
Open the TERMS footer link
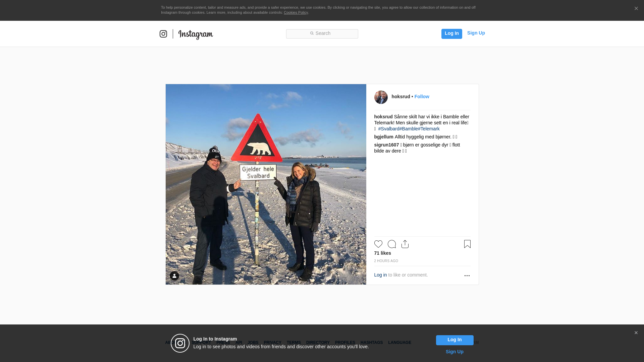pos(293,343)
